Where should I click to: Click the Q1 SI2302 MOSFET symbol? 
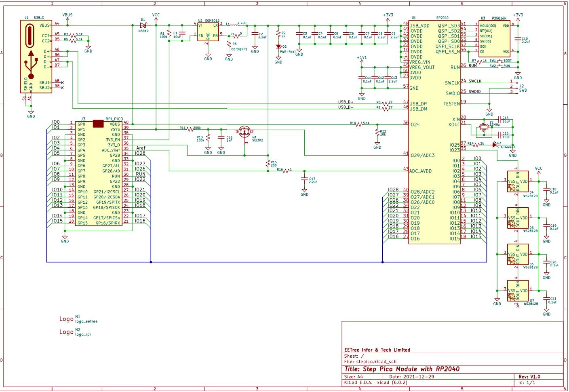point(245,132)
